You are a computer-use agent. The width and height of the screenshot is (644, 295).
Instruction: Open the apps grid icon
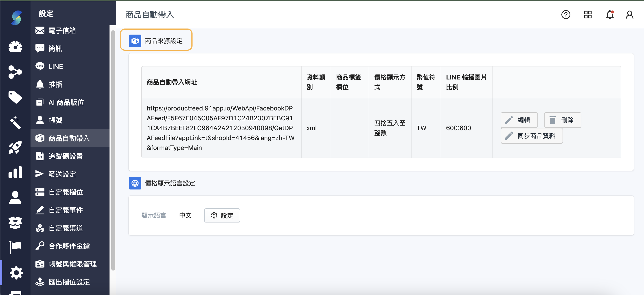(587, 15)
